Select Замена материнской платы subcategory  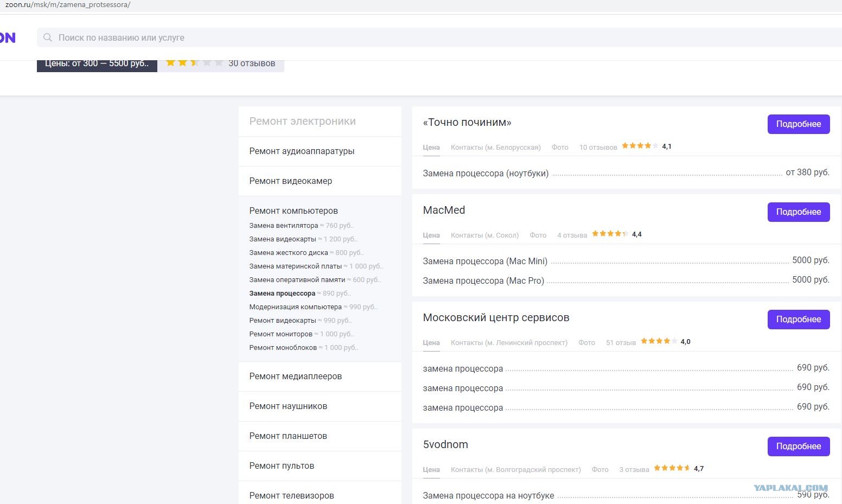point(296,266)
